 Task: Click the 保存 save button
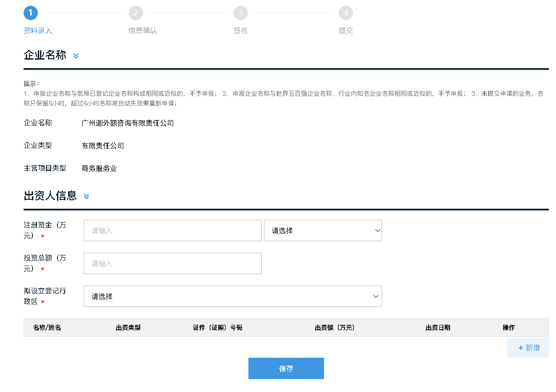coord(286,368)
